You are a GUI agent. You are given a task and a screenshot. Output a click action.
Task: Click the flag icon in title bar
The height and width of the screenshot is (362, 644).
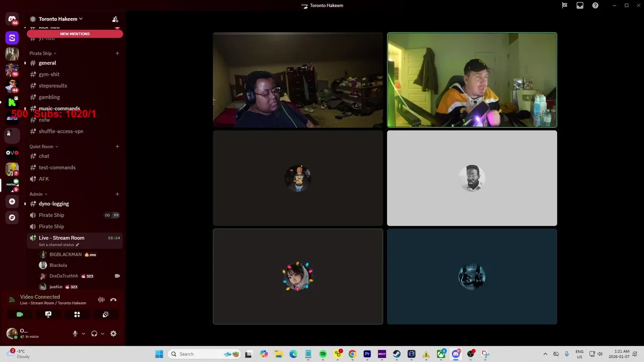pos(565,6)
